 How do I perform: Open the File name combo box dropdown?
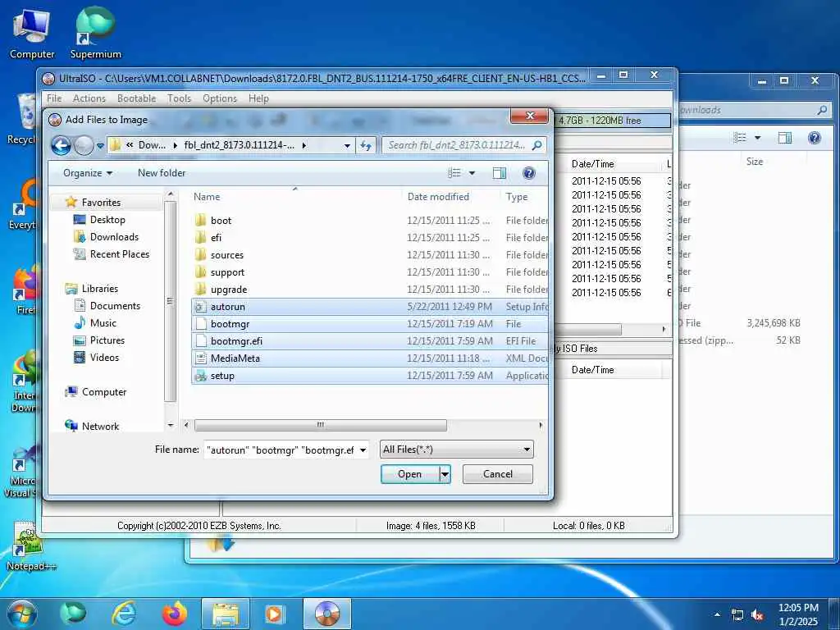(x=363, y=450)
